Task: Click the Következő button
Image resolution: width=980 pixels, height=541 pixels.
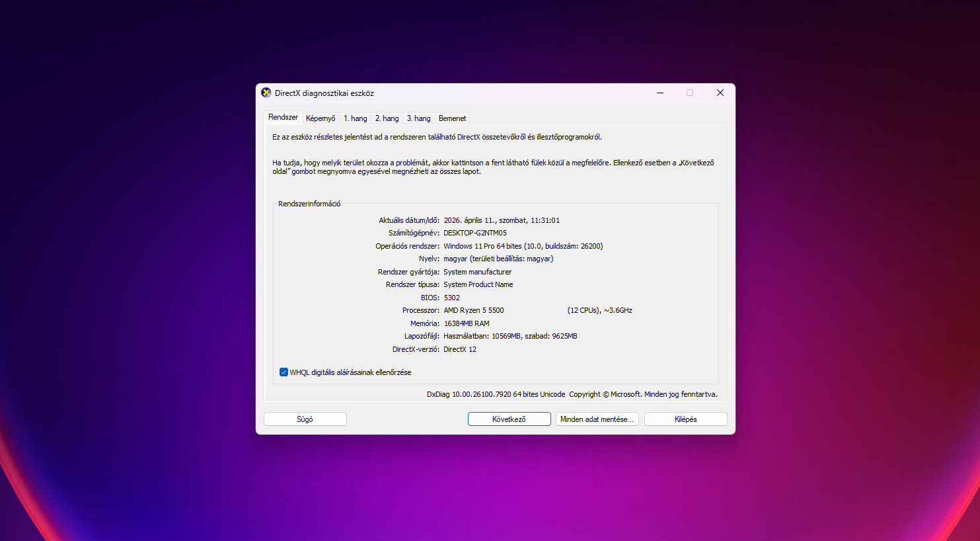Action: click(x=509, y=419)
